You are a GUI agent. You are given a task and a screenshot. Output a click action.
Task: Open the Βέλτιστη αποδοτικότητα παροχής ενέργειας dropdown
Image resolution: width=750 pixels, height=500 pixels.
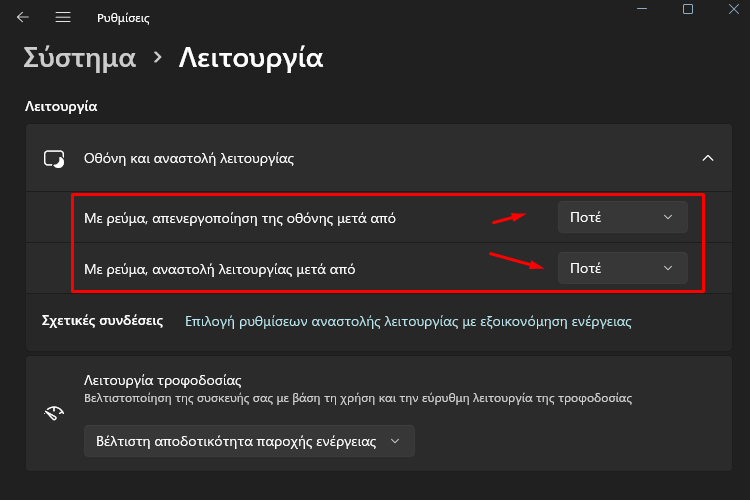click(249, 441)
